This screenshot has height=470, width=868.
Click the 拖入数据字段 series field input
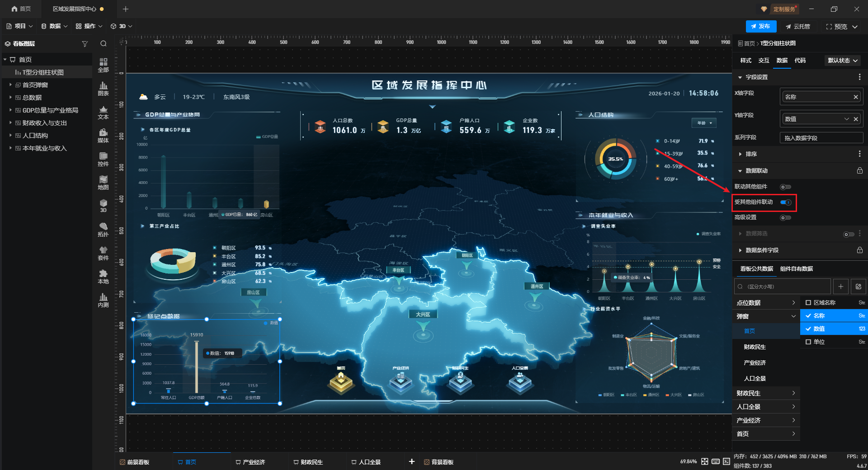(x=821, y=138)
